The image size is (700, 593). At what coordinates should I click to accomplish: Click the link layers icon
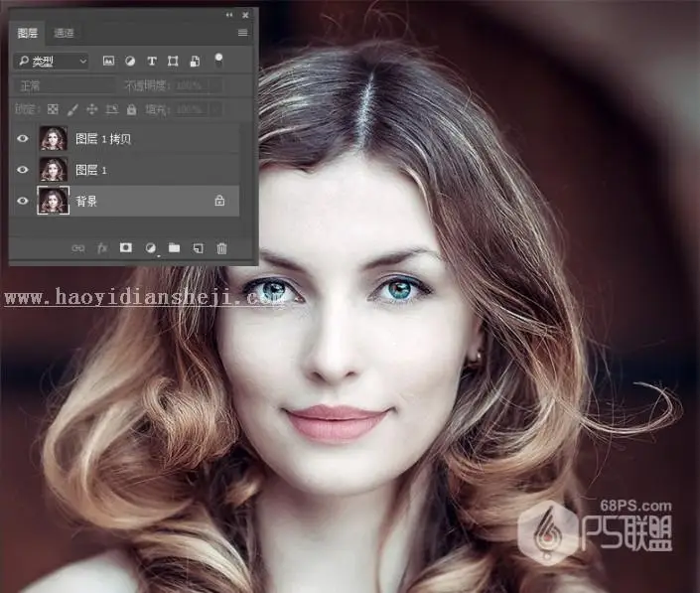pyautogui.click(x=78, y=248)
